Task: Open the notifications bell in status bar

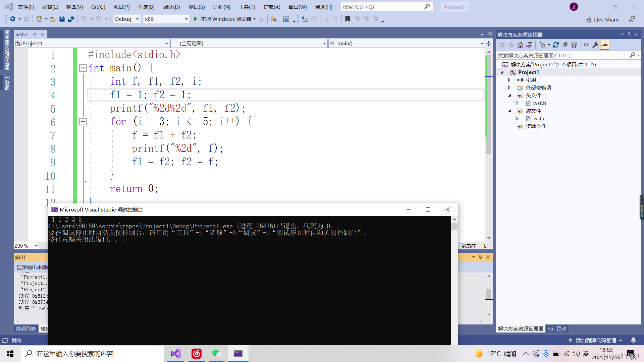Action: [x=633, y=340]
